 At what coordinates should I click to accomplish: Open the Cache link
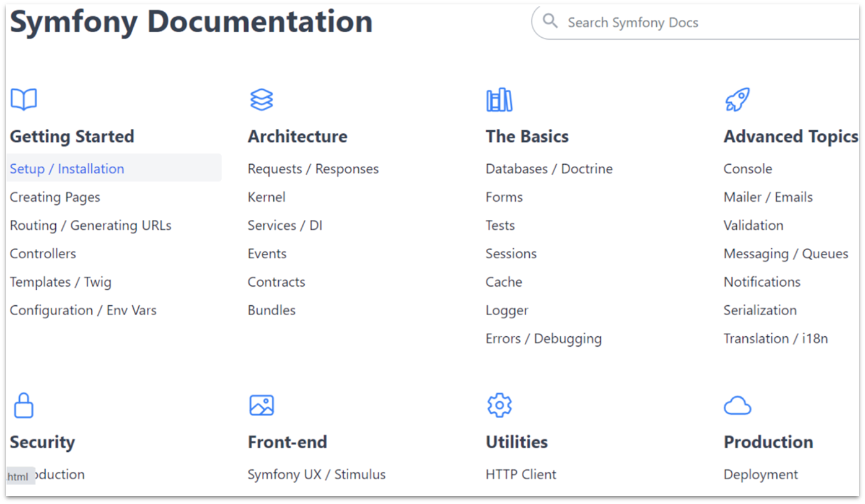coord(504,282)
